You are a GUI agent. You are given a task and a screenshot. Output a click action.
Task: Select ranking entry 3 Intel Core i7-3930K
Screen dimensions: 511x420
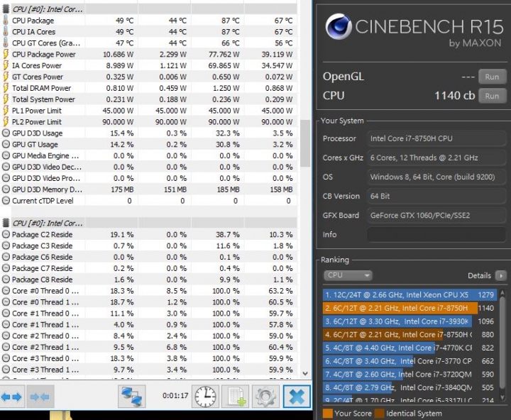[x=410, y=321]
